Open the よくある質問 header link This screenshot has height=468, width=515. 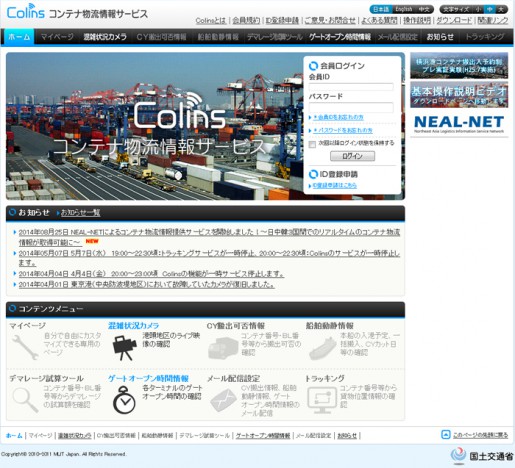[379, 21]
